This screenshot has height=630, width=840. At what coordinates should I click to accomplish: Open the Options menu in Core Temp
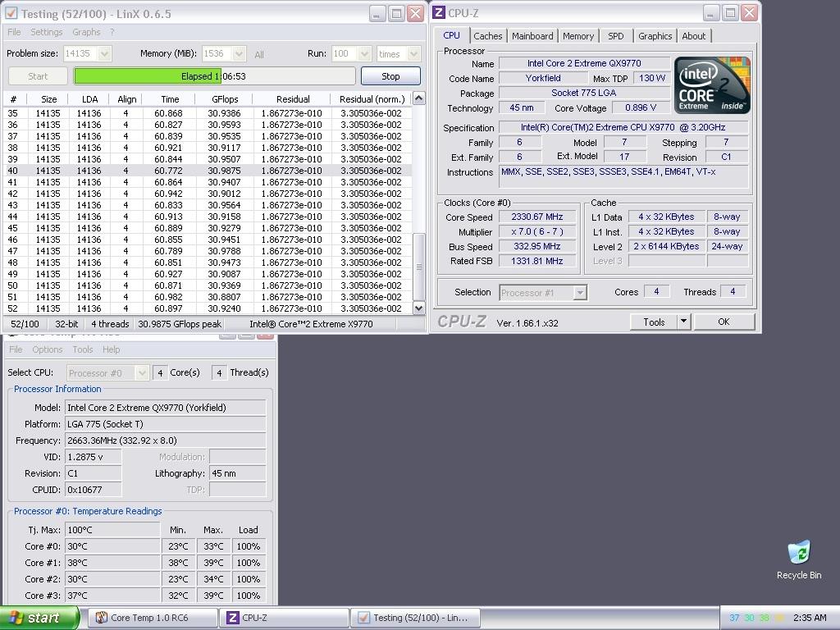pyautogui.click(x=47, y=349)
